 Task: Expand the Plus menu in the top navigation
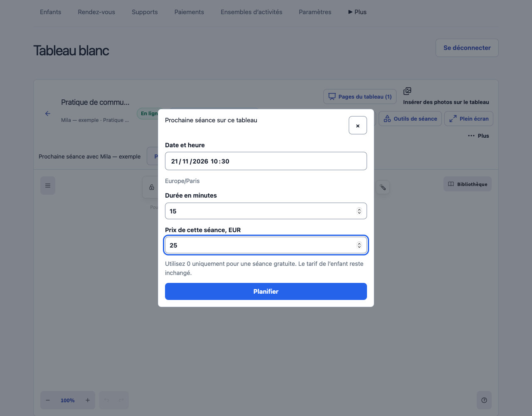[357, 12]
